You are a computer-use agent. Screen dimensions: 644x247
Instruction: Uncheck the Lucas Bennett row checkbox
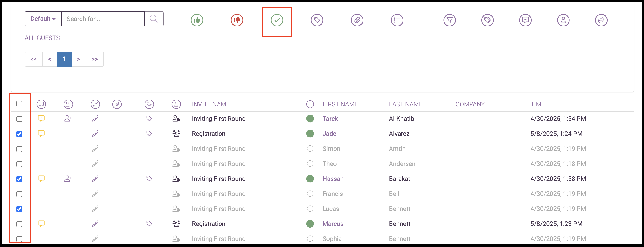(19, 209)
